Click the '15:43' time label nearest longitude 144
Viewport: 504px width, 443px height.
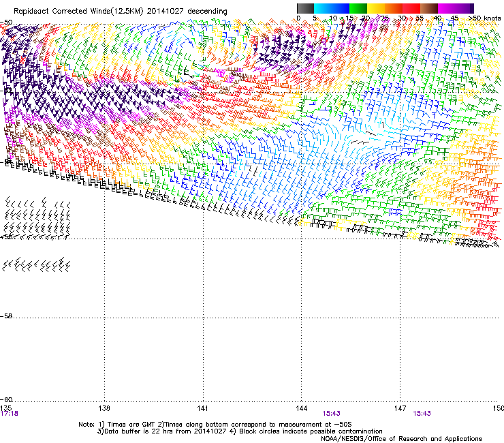point(331,414)
